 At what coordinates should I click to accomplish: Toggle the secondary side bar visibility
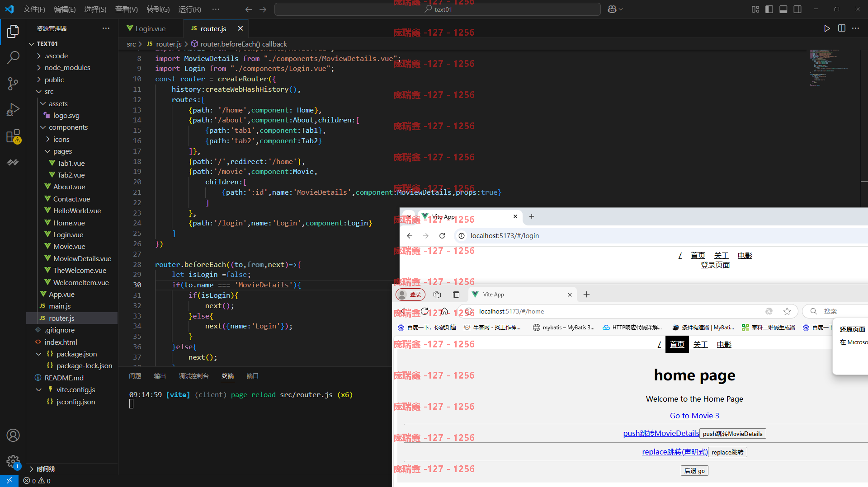click(x=797, y=9)
